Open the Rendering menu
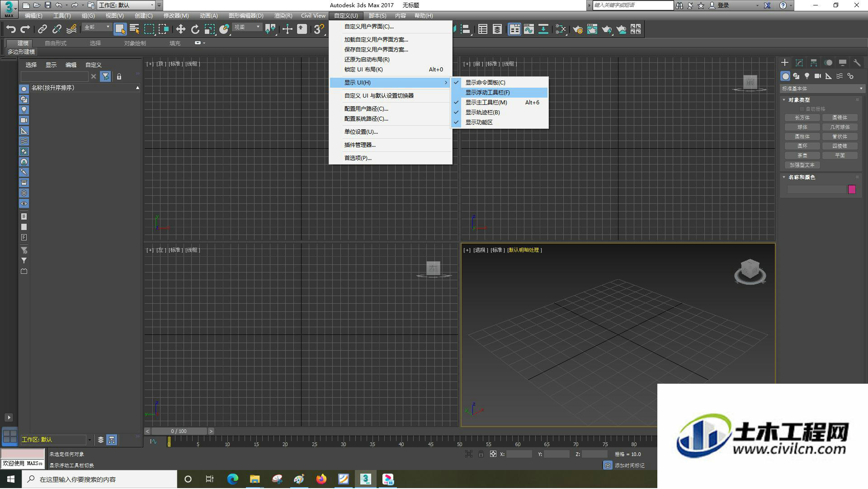The image size is (868, 489). click(283, 16)
